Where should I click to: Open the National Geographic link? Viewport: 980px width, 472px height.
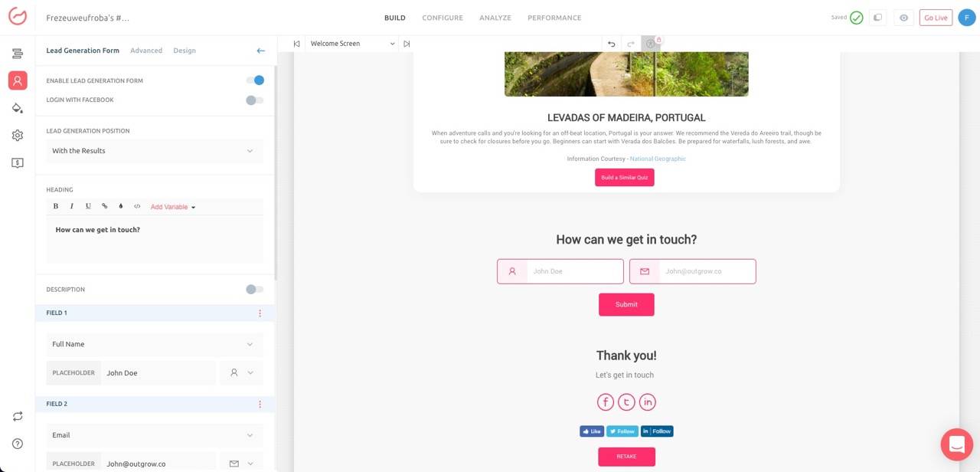coord(658,159)
